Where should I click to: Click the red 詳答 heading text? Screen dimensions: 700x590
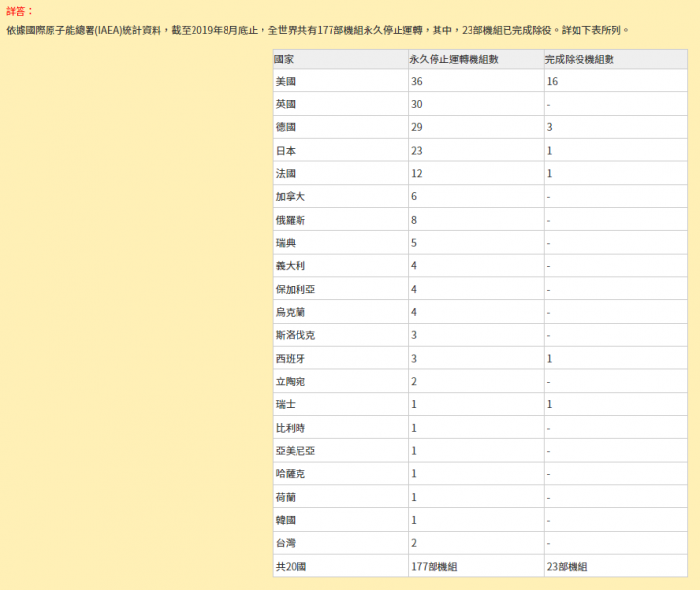coord(19,11)
